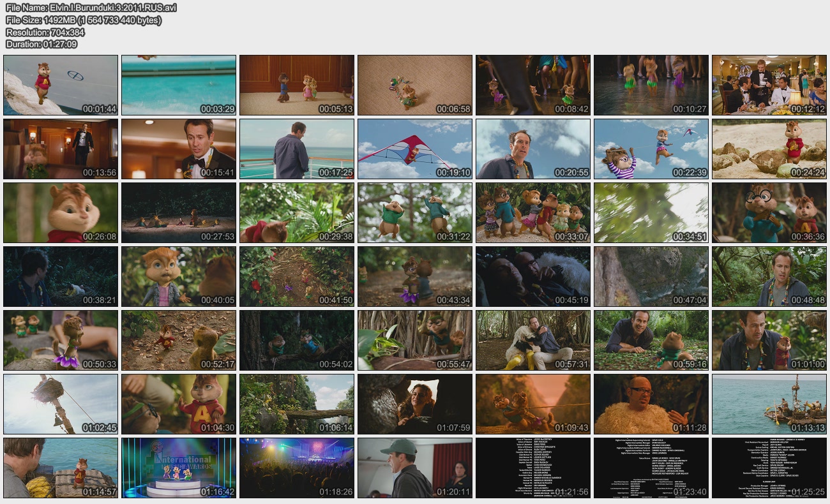This screenshot has width=830, height=504.
Task: Open the thumbnail timestamped 00:40:05
Action: 179,276
